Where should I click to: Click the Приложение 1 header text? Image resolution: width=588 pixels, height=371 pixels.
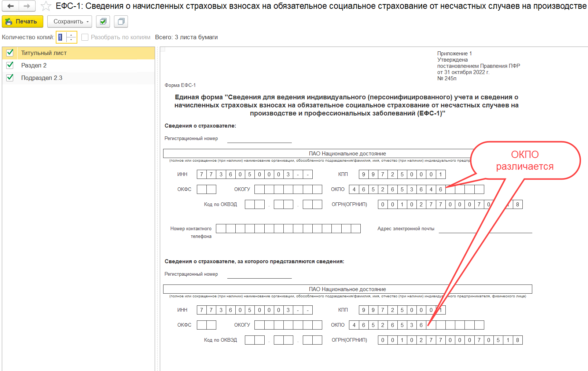[455, 54]
